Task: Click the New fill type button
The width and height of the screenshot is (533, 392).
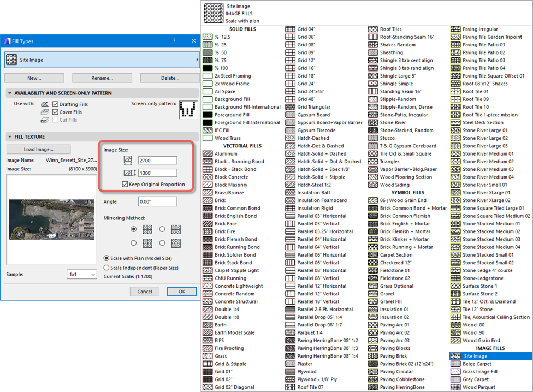Action: click(34, 78)
